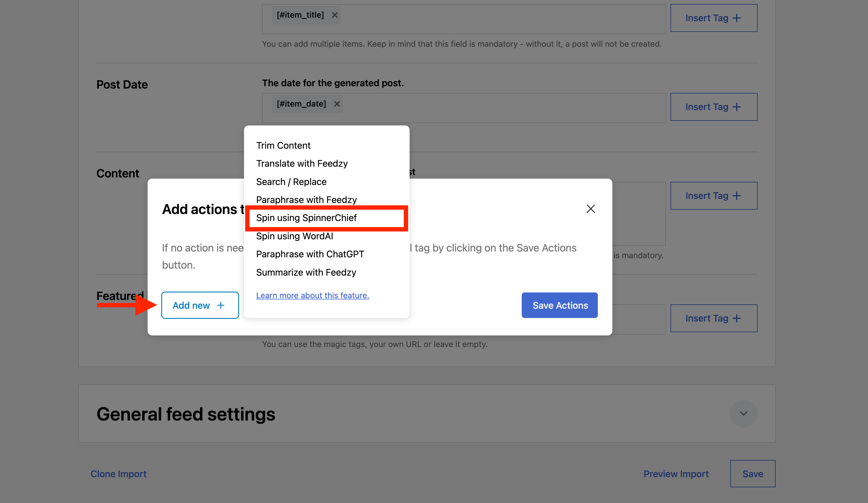Viewport: 868px width, 503px height.
Task: Remove the [#item_date] tag with its X
Action: [x=336, y=104]
